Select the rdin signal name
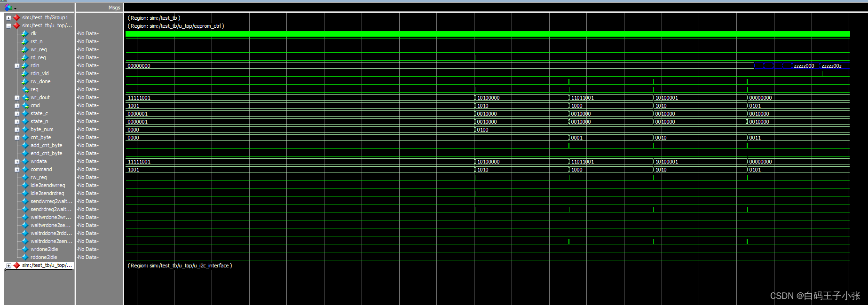Image resolution: width=868 pixels, height=305 pixels. tap(35, 65)
